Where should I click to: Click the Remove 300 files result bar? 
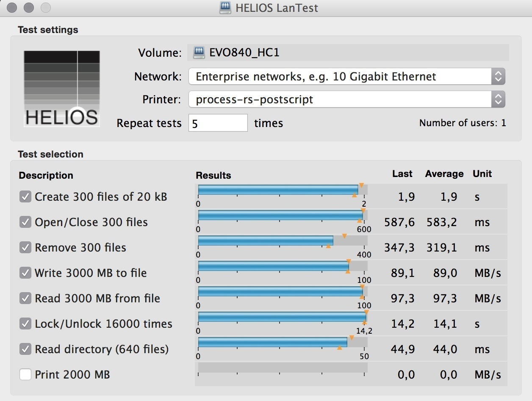283,241
